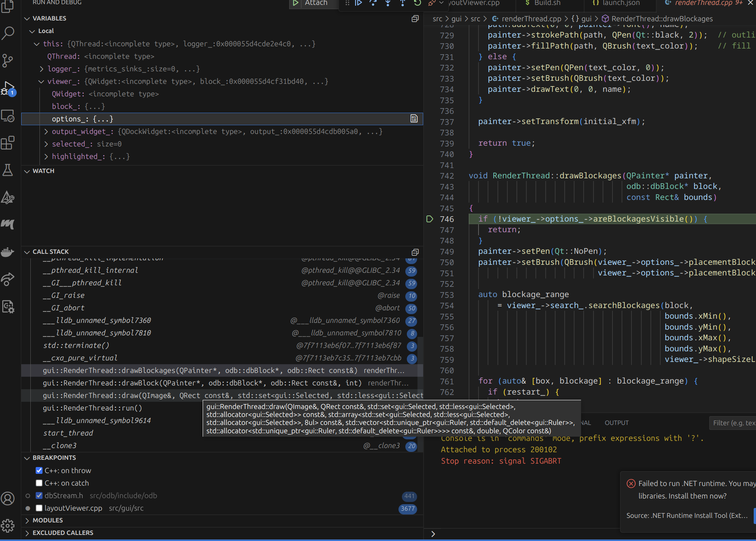This screenshot has height=541, width=756.
Task: Open the Extensions view
Action: tap(8, 143)
